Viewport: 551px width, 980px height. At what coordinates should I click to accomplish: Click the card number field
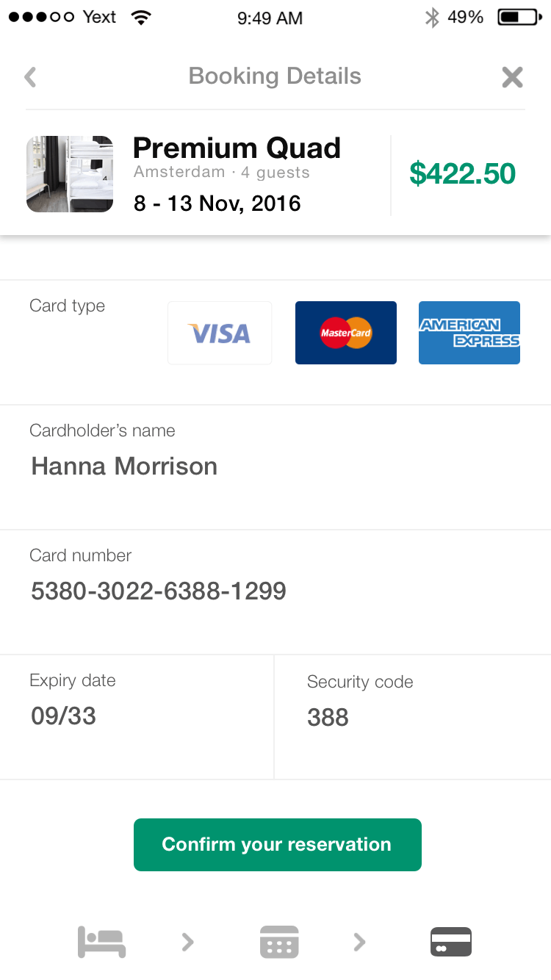(x=275, y=592)
